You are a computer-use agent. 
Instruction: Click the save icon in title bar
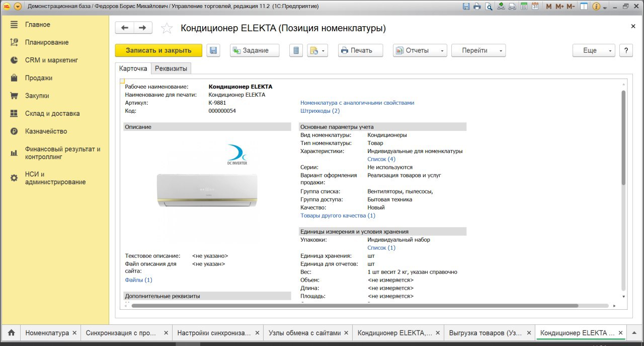click(466, 7)
